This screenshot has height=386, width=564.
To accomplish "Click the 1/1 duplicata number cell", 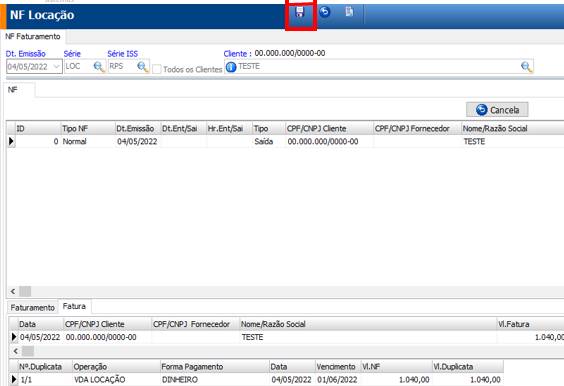I will click(45, 380).
